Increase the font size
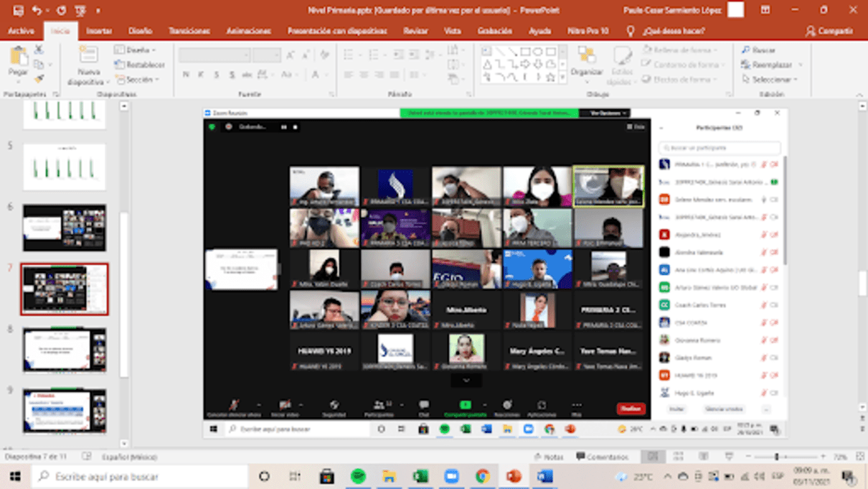Image resolution: width=868 pixels, height=489 pixels. coord(291,55)
